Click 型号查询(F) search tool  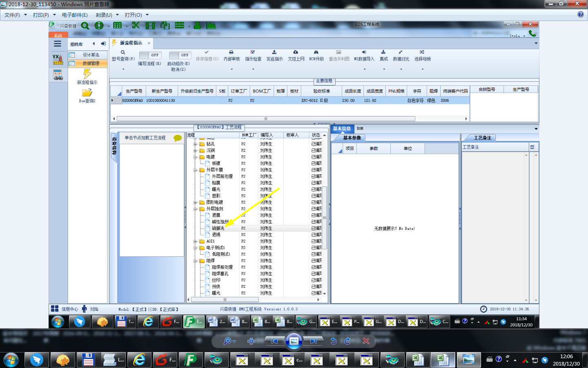tap(123, 56)
